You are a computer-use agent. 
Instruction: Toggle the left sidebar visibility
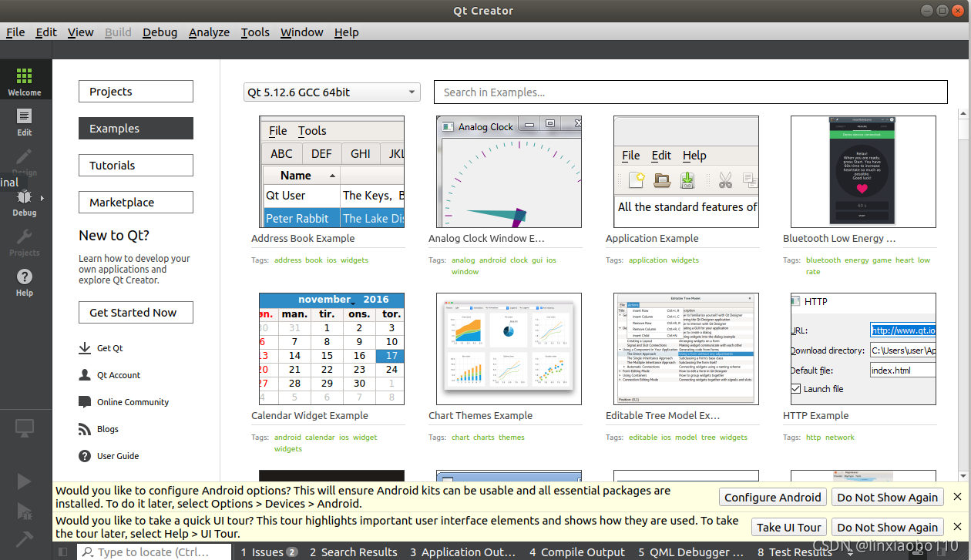[x=63, y=552]
